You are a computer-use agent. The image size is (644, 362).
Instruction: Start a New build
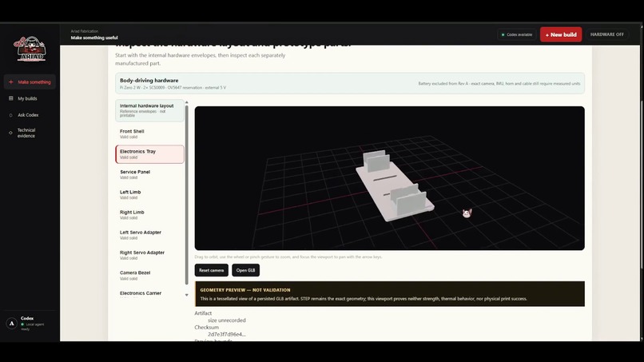pos(561,34)
